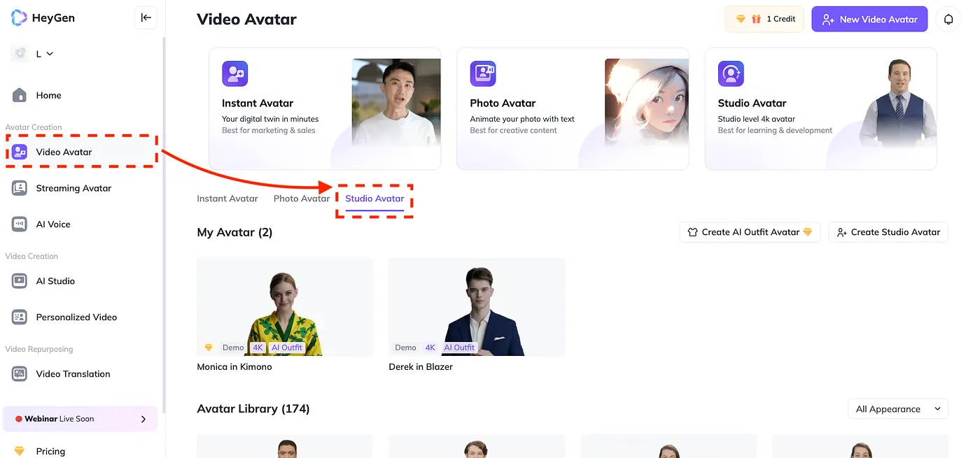
Task: Click the Home house icon
Action: (20, 95)
